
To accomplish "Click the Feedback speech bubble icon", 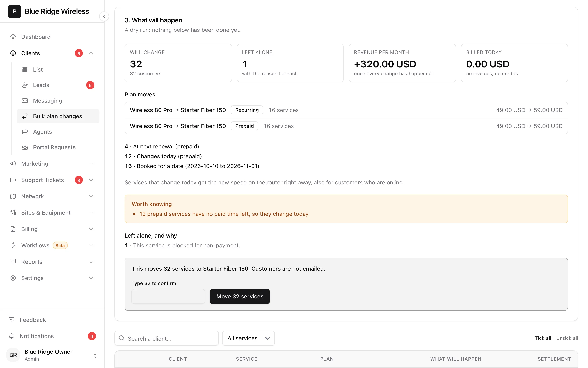I will [x=11, y=320].
